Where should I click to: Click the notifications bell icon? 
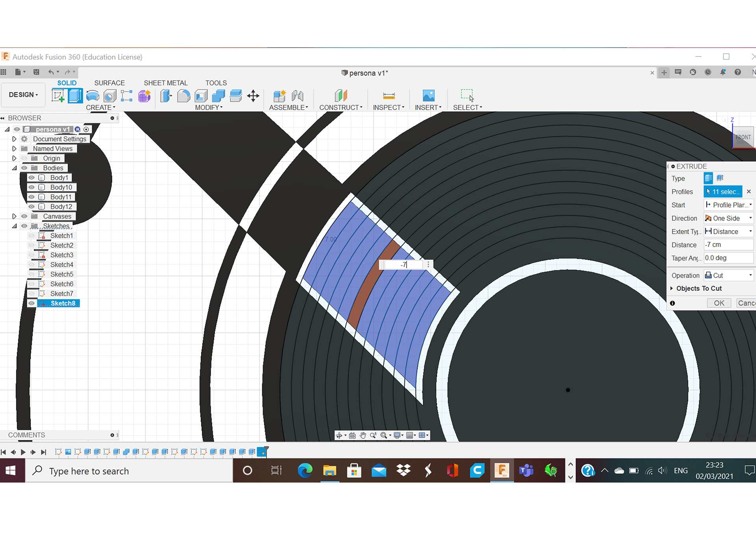tap(723, 72)
